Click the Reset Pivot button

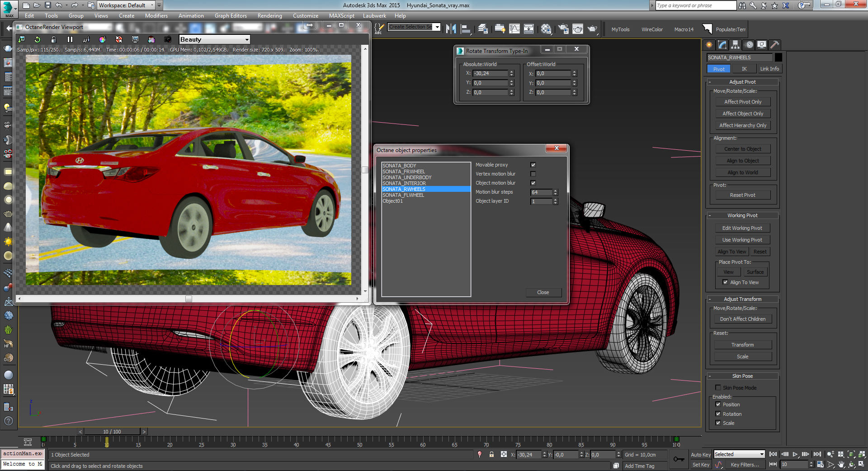coord(742,195)
